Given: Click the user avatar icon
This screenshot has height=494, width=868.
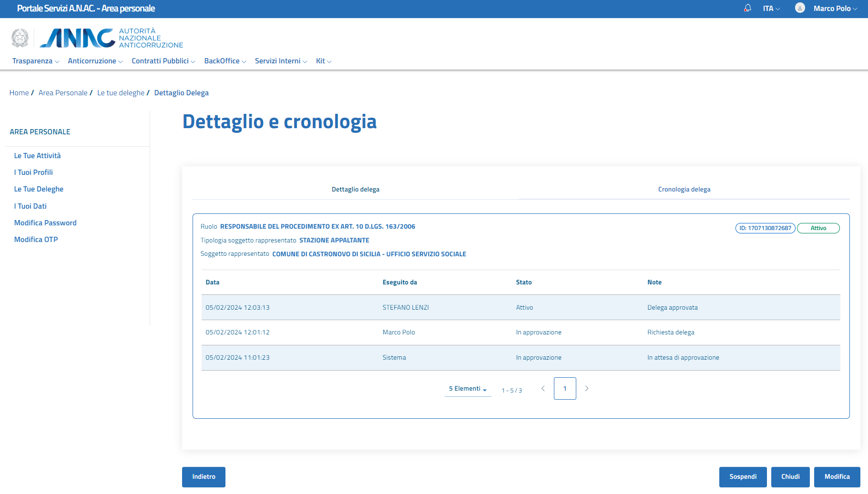Looking at the screenshot, I should coord(800,8).
